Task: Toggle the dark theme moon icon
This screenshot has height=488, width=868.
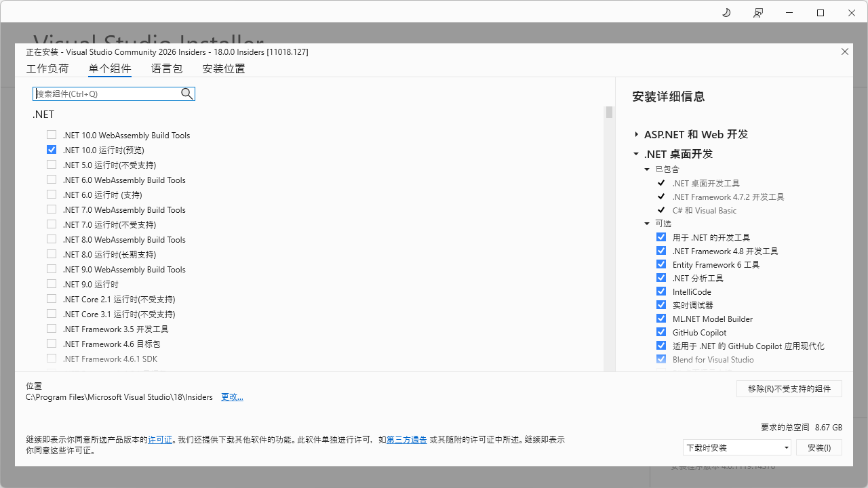Action: pyautogui.click(x=726, y=13)
